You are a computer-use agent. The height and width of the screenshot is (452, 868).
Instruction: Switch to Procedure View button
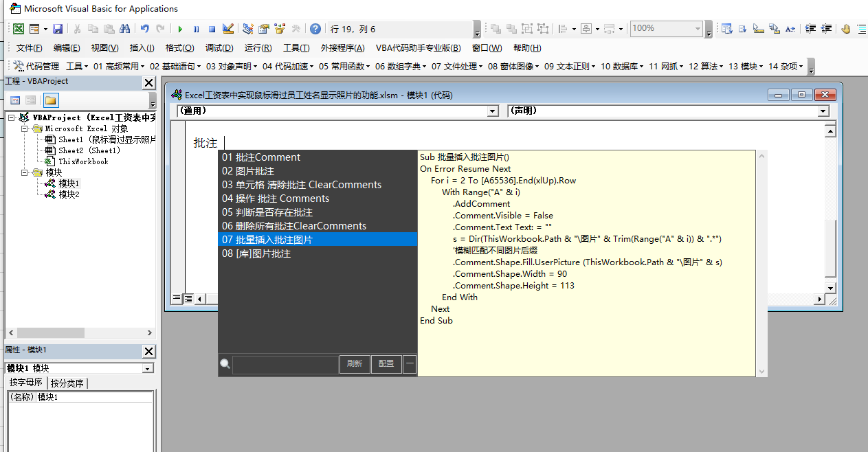point(176,298)
